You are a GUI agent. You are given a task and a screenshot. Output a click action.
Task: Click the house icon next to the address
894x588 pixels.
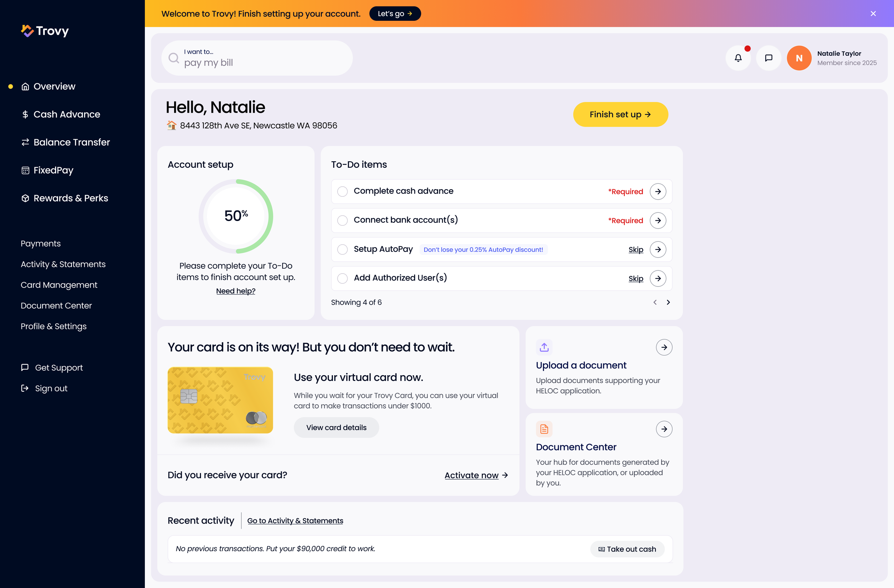(x=172, y=125)
